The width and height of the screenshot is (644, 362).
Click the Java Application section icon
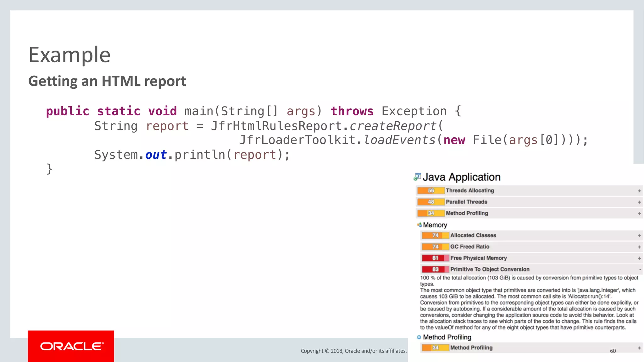pos(417,177)
